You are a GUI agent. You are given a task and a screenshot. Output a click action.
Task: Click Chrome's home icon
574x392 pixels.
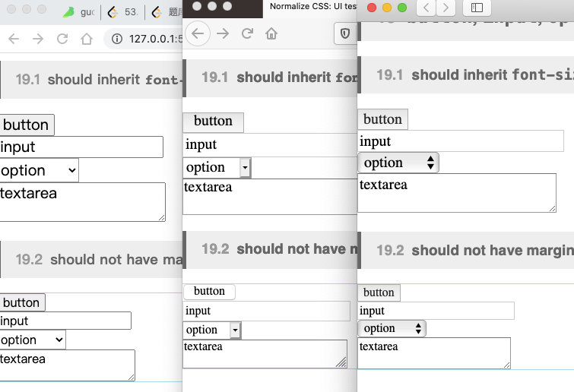point(87,39)
